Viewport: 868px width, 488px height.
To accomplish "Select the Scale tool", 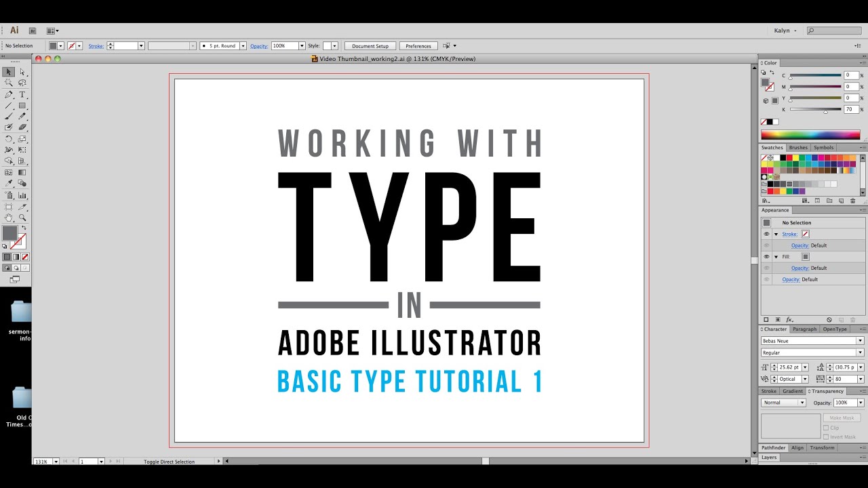I will tap(22, 138).
